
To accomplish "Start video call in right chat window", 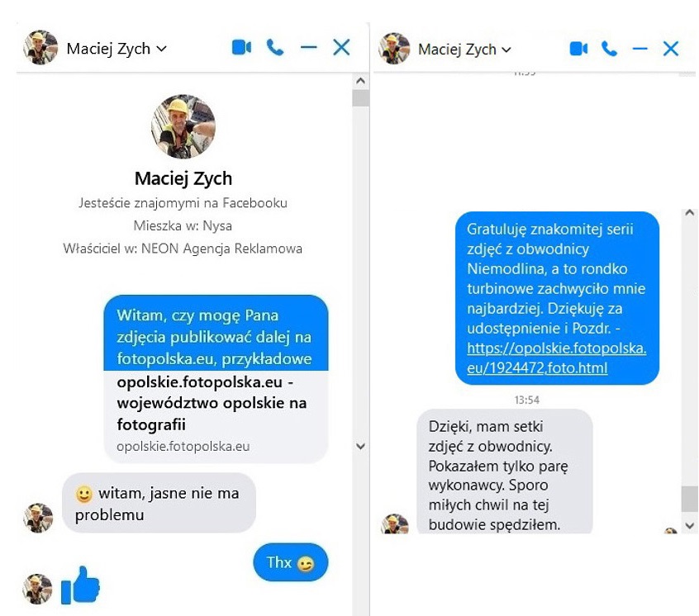I will click(578, 49).
